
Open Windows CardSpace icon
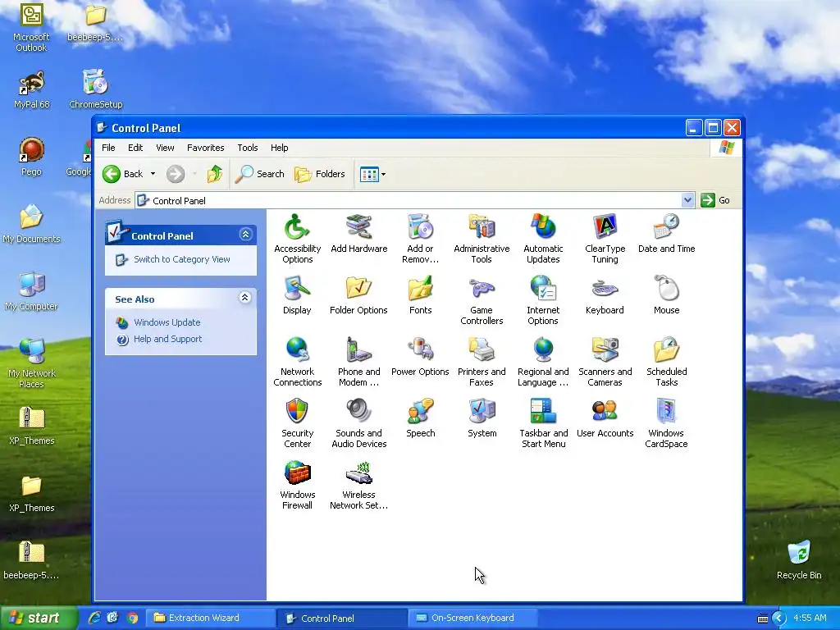pos(666,422)
